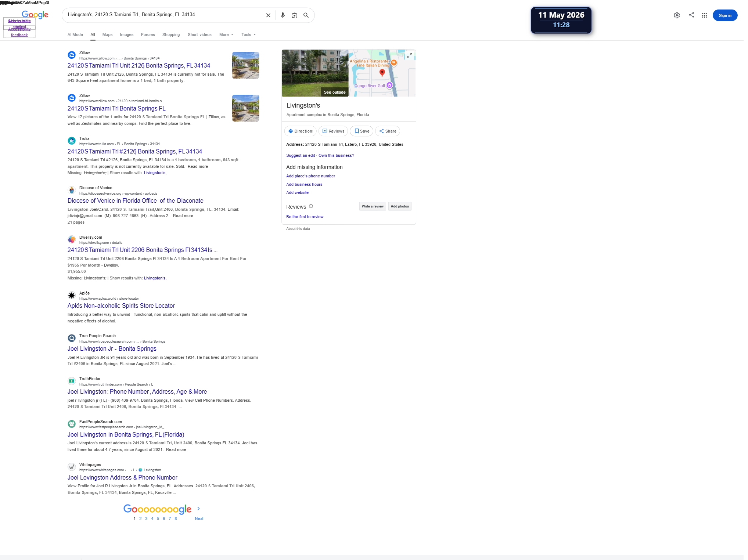Image resolution: width=748 pixels, height=560 pixels.
Task: Click the Share button in knowledge panel
Action: [x=388, y=131]
